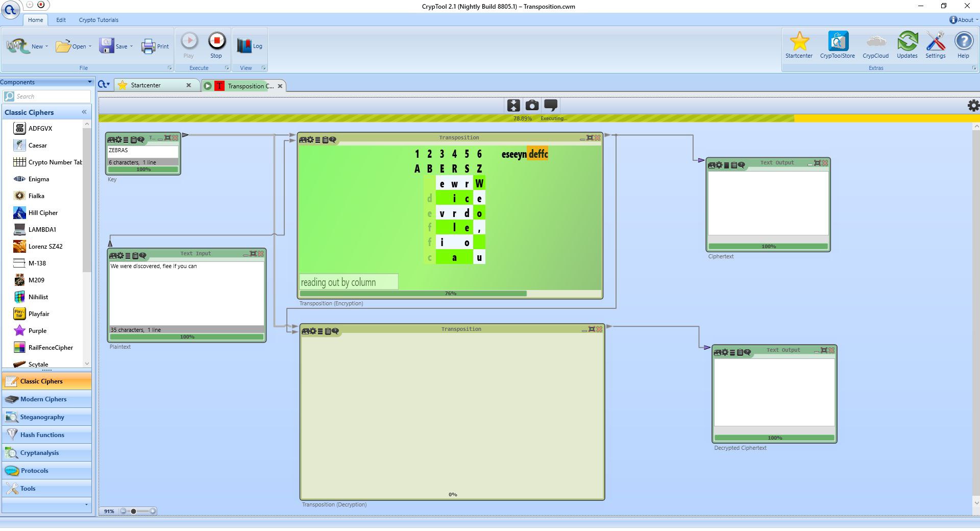The image size is (980, 531).
Task: Click the workspace settings gear icon
Action: (973, 105)
